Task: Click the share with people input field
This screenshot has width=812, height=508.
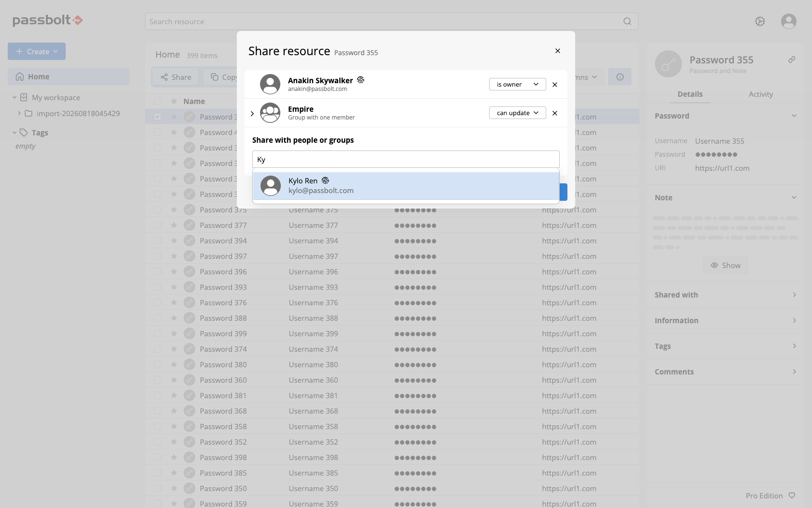Action: [406, 159]
